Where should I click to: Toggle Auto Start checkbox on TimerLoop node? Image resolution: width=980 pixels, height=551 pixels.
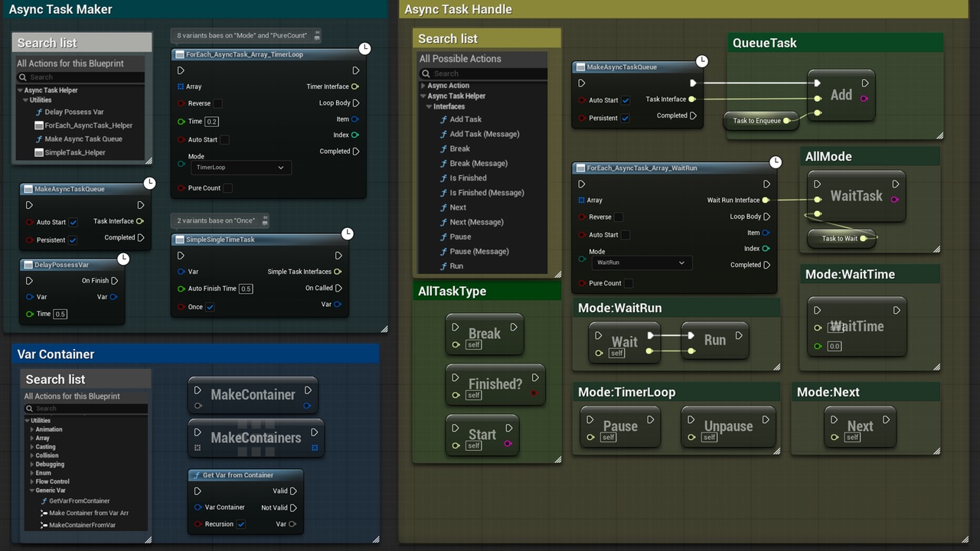[224, 140]
